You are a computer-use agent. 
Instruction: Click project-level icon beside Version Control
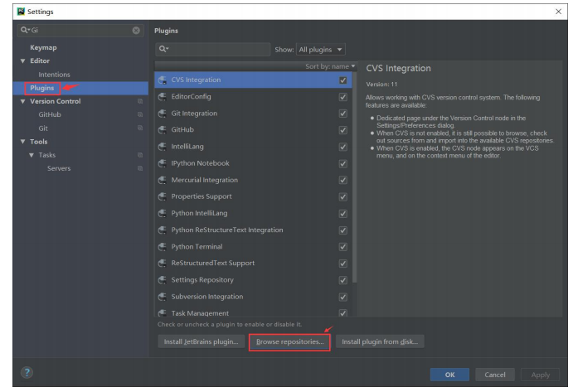[x=140, y=101]
